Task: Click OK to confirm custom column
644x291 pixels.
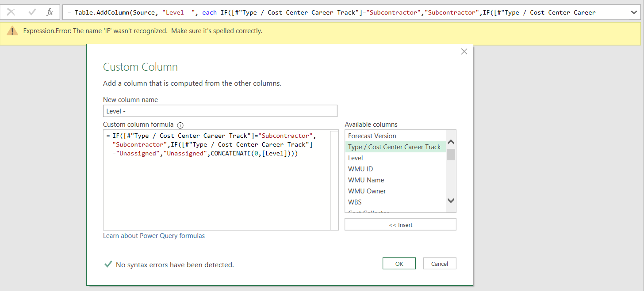Action: (399, 264)
